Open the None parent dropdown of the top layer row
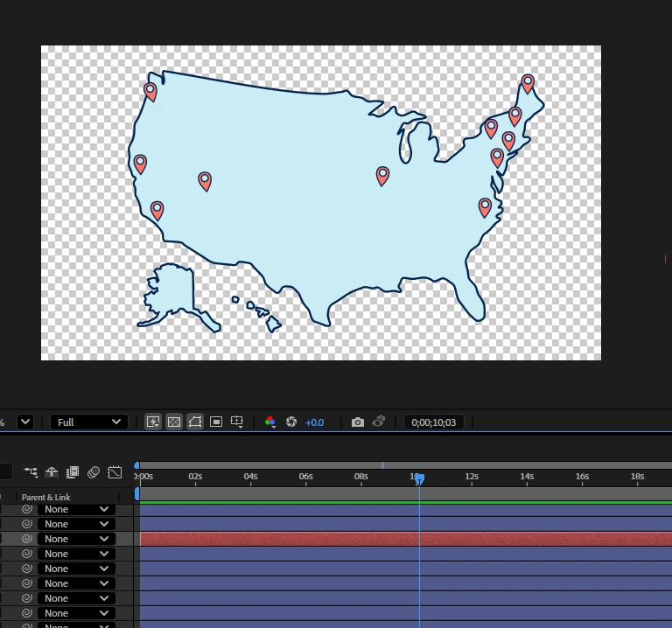The height and width of the screenshot is (628, 672). pyautogui.click(x=76, y=509)
